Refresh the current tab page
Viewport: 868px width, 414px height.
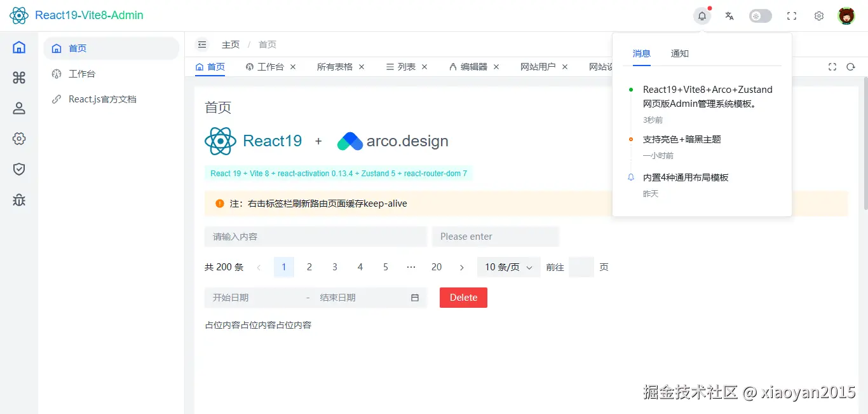click(x=851, y=67)
